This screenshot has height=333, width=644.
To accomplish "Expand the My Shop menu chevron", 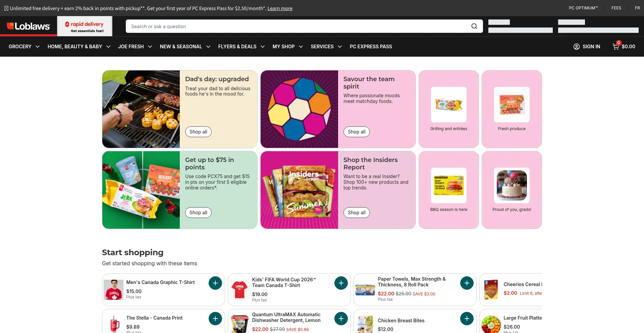I will coord(301,47).
